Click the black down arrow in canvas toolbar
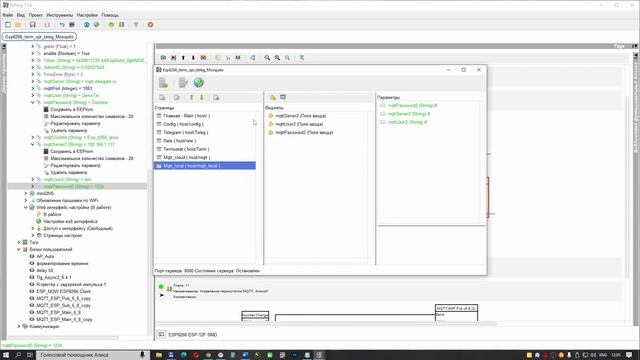This screenshot has height=360, width=640. pos(193,58)
